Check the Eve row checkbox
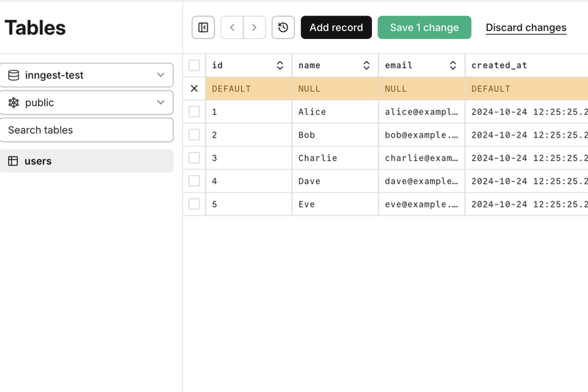The width and height of the screenshot is (588, 392). (194, 204)
